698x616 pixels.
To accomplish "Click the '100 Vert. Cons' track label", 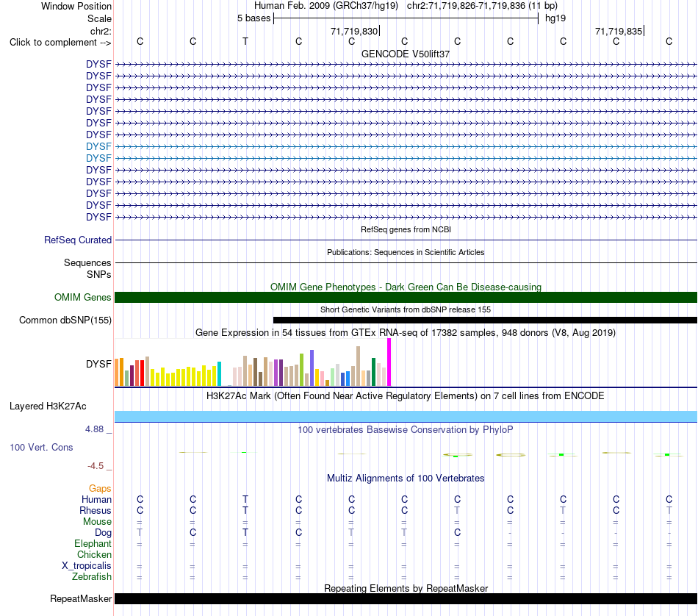I will coord(41,447).
